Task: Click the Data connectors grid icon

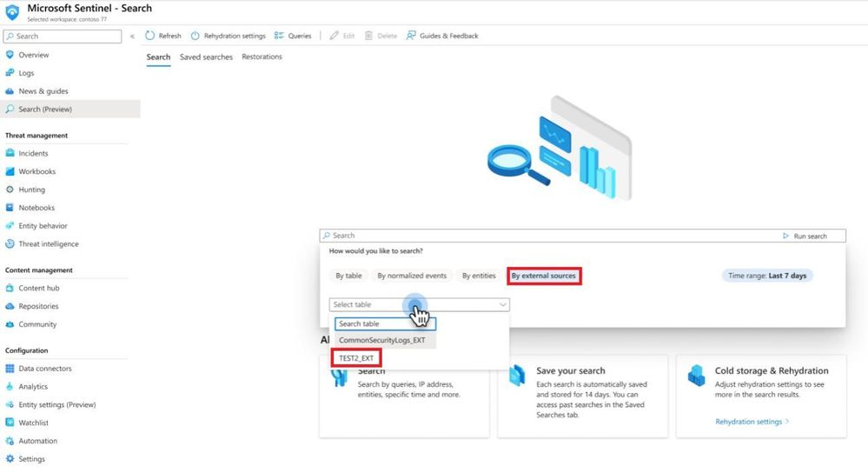Action: point(10,369)
